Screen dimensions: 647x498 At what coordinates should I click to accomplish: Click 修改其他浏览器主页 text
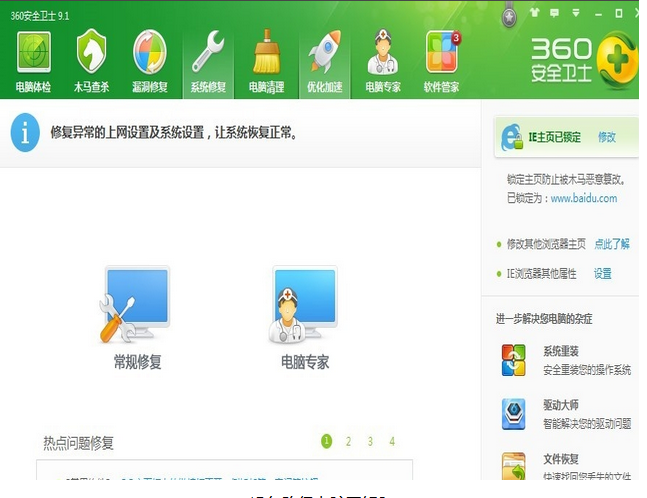pyautogui.click(x=546, y=244)
